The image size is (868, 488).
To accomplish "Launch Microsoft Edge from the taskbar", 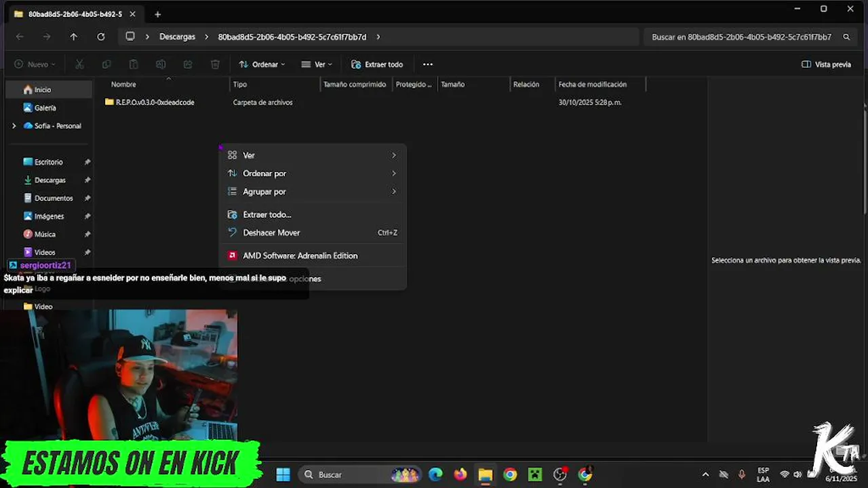I will click(x=435, y=474).
